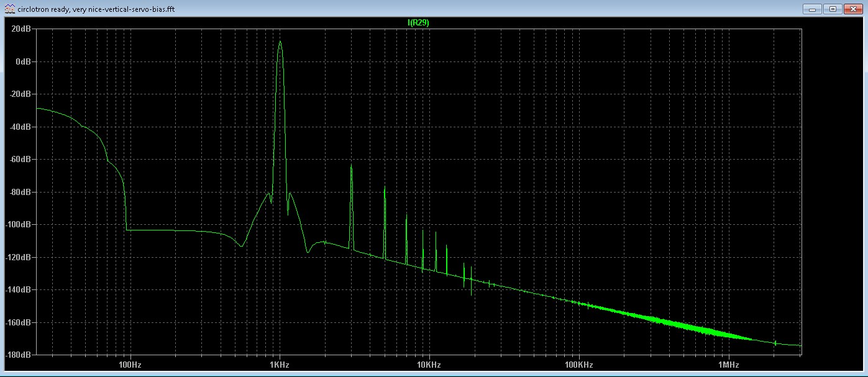The height and width of the screenshot is (377, 868).
Task: Click the -120dB y-axis label
Action: pos(19,257)
